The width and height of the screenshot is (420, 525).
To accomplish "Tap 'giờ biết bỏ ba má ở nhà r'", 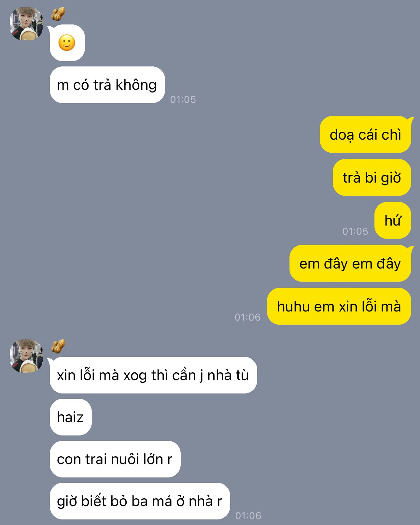I will click(140, 501).
